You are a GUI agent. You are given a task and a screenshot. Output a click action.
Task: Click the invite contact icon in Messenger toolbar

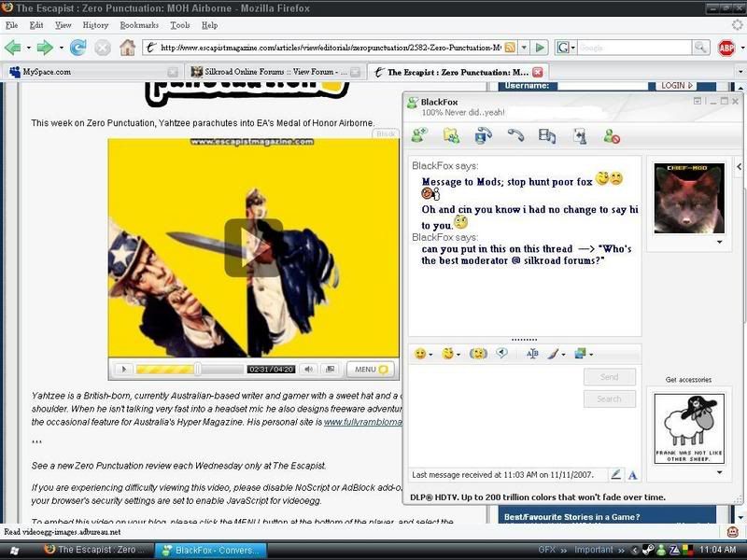pos(419,136)
